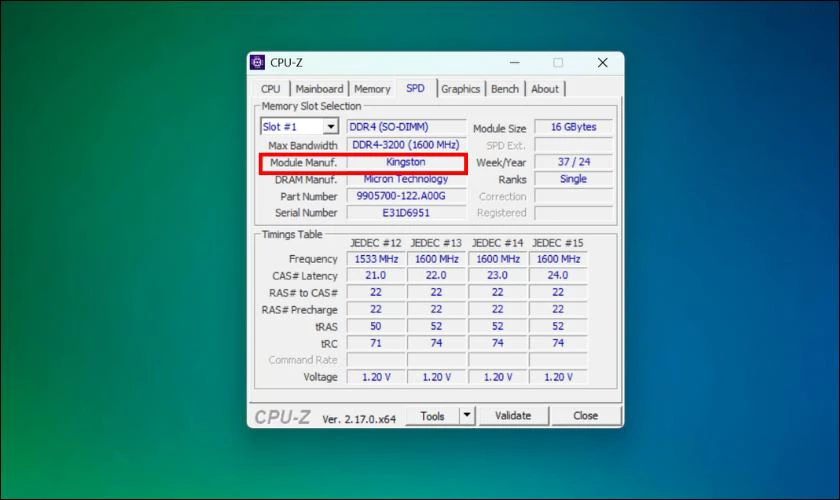Click the Tools button
Viewport: 840px width, 500px height.
coord(432,416)
